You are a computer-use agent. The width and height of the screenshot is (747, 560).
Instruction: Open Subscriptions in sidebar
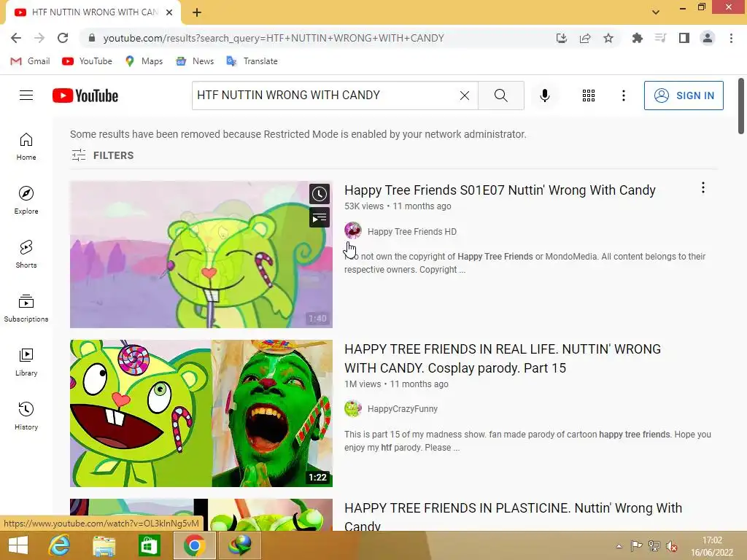click(26, 308)
